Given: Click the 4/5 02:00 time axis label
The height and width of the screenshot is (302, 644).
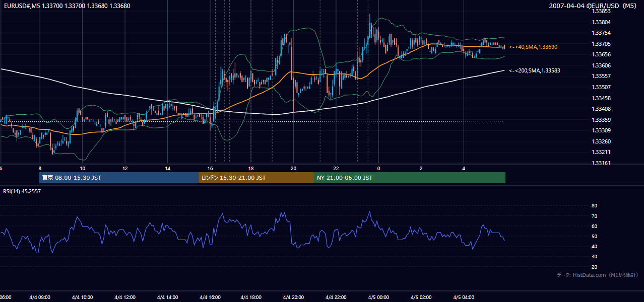Looking at the screenshot, I should [x=421, y=297].
